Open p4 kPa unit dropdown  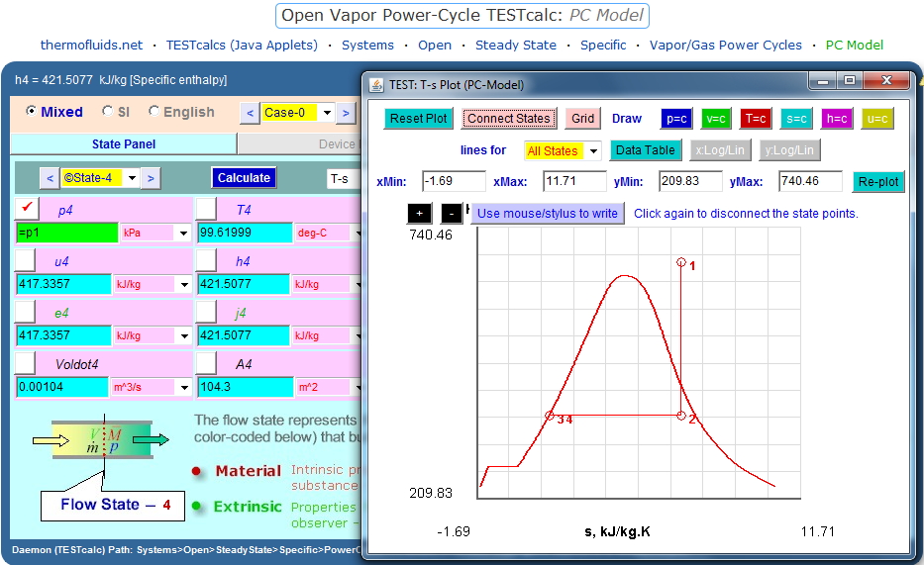[x=183, y=234]
